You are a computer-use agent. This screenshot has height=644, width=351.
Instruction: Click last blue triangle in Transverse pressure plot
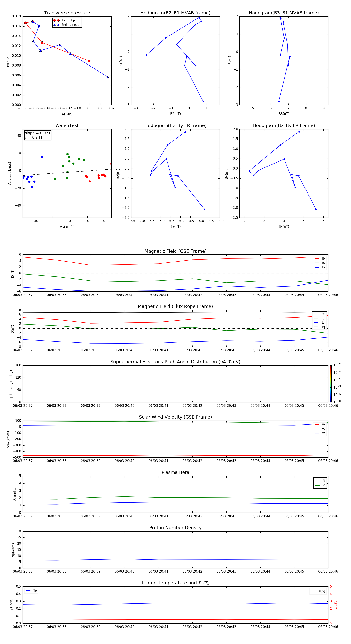tap(108, 77)
